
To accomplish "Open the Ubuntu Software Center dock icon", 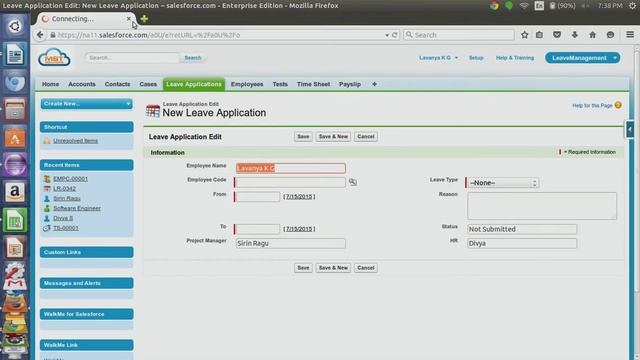I will coord(15,138).
